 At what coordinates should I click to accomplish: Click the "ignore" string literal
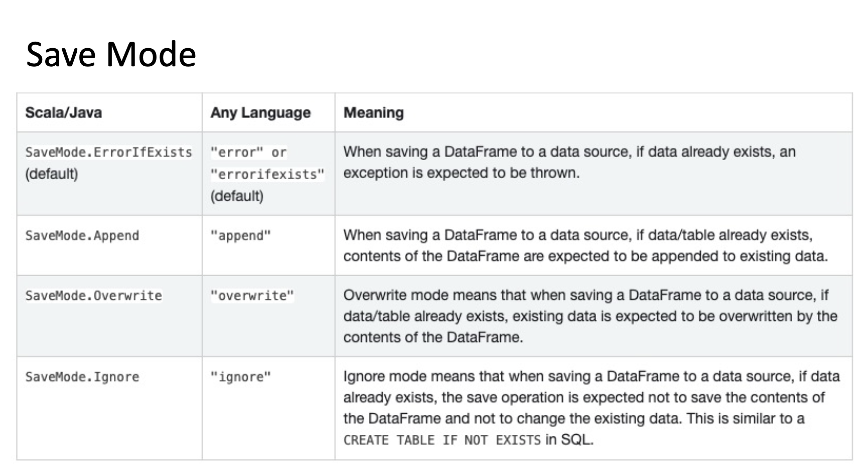point(241,377)
